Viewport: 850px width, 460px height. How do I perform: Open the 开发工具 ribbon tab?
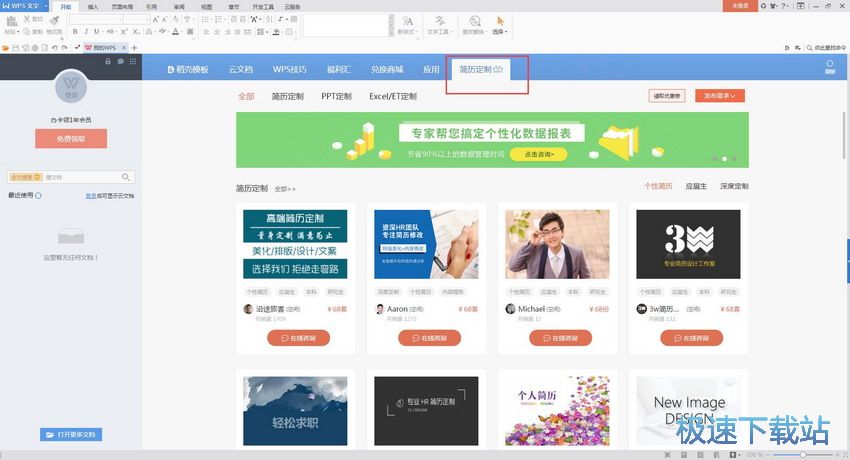263,7
